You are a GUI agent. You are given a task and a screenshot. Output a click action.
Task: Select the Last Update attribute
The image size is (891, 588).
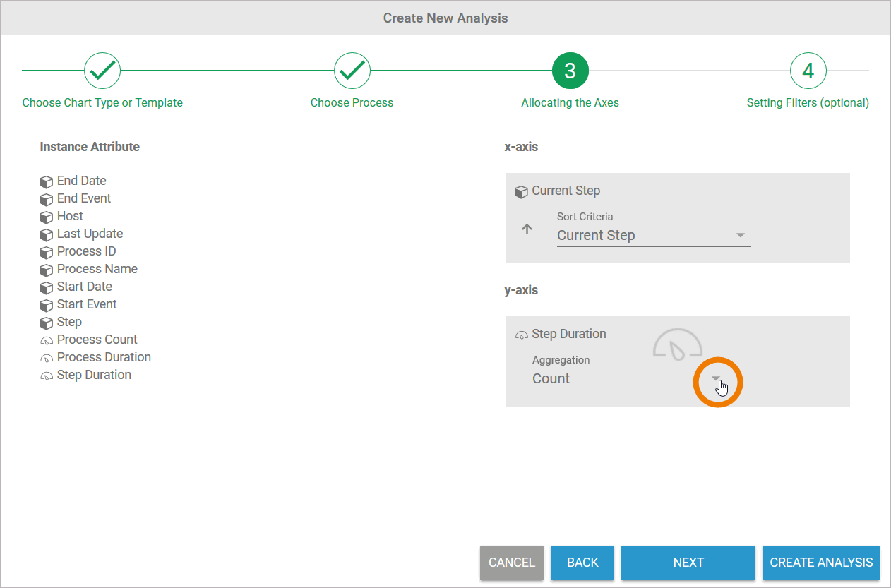(90, 234)
